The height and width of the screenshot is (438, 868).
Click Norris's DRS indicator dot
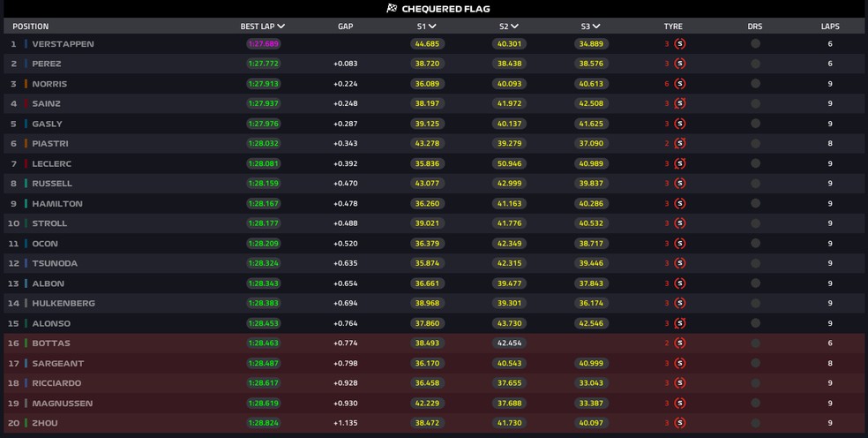tap(755, 84)
